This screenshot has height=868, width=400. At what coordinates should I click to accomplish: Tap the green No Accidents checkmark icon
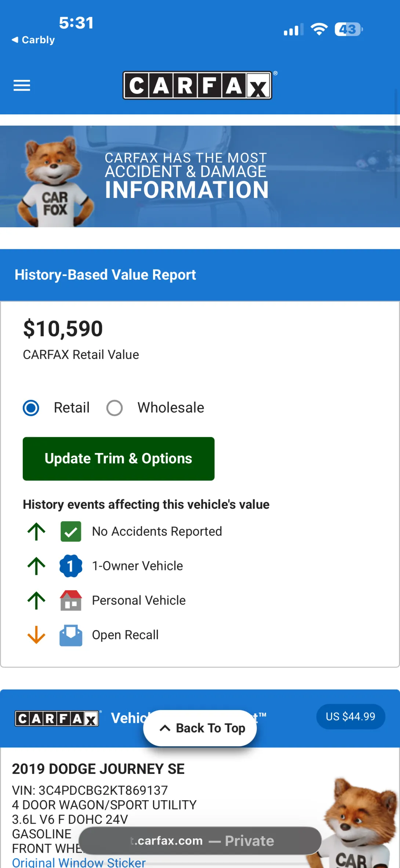pos(71,532)
